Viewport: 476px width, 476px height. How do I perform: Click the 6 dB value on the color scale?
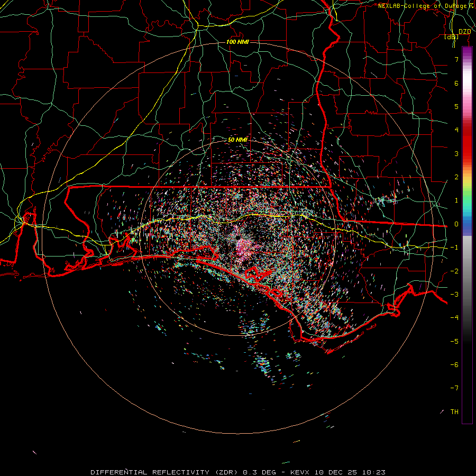click(x=456, y=83)
